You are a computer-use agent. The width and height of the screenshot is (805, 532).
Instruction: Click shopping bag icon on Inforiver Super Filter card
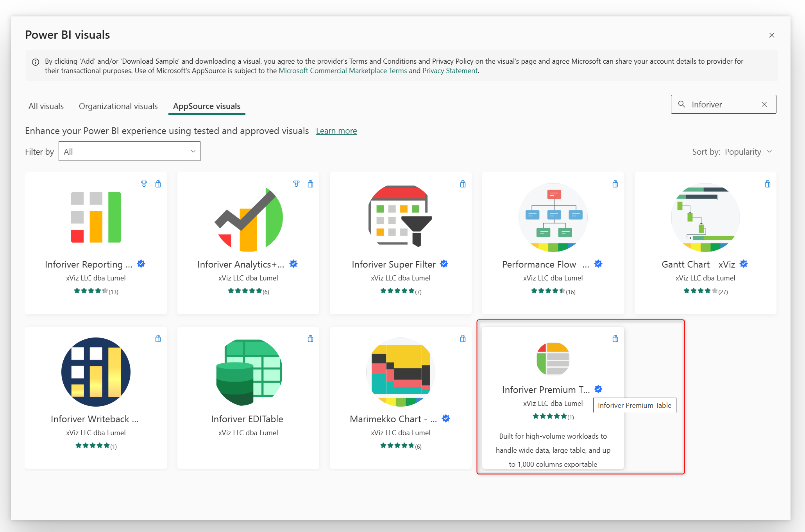click(x=463, y=184)
